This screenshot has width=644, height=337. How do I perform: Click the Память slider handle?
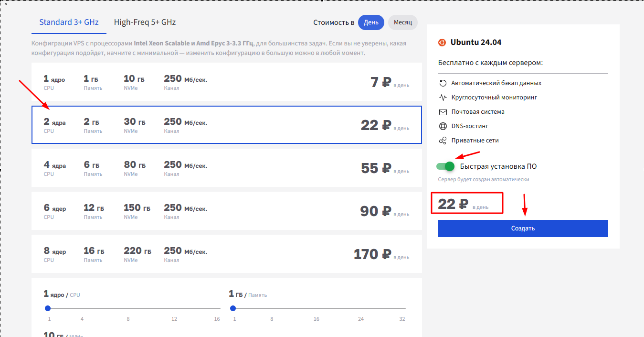click(x=233, y=308)
